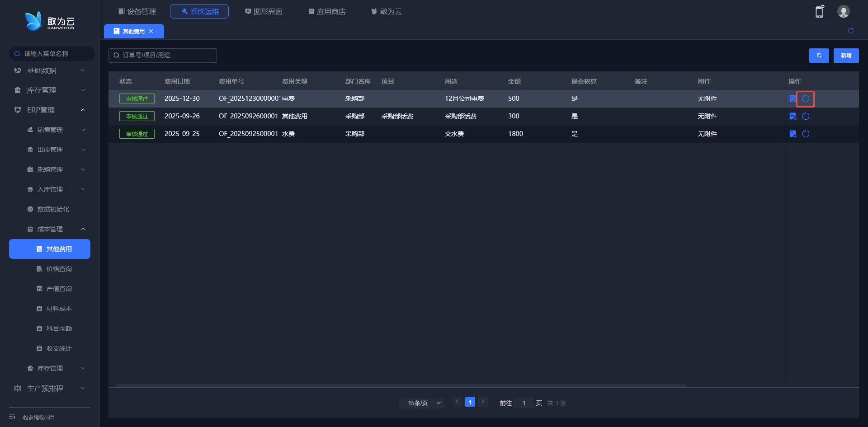Click the 订单号/项目/用途 search field
This screenshot has height=427, width=868.
[163, 55]
